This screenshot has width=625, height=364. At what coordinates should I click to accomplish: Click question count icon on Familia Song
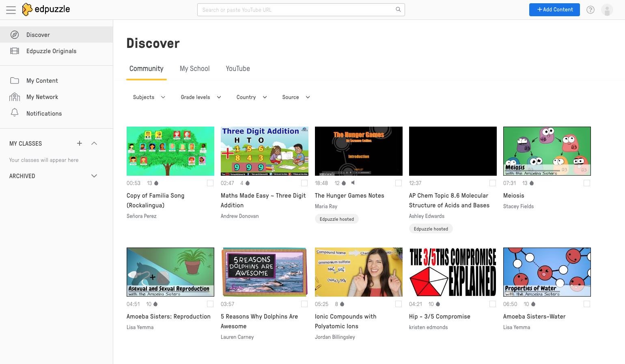pos(156,183)
